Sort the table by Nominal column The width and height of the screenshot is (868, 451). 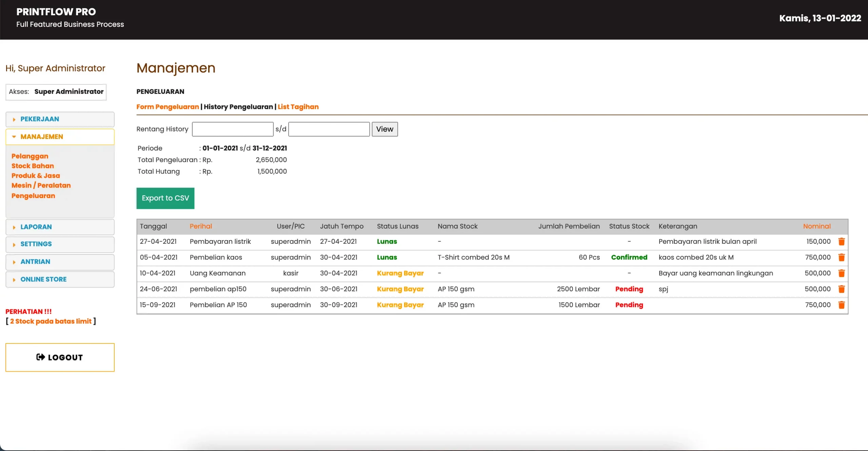pyautogui.click(x=817, y=226)
